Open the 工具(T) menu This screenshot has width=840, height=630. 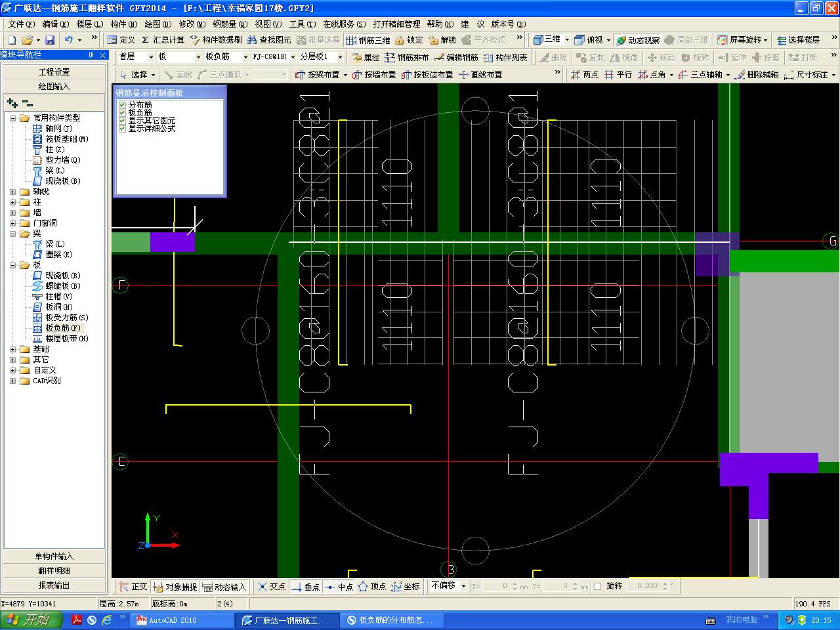pos(302,24)
